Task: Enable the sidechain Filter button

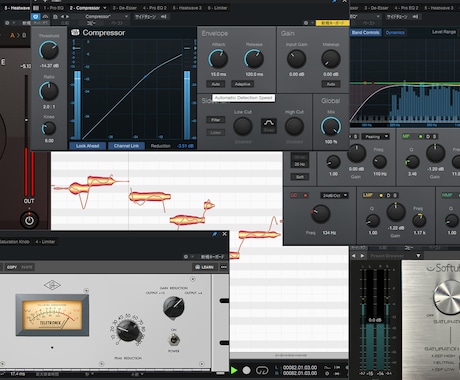Action: point(216,120)
